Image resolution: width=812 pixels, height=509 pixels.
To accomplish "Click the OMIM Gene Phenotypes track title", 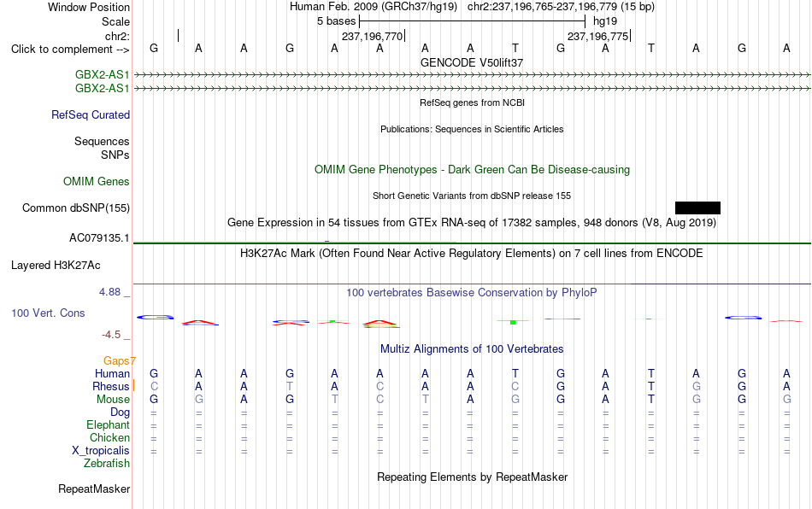I will (473, 170).
